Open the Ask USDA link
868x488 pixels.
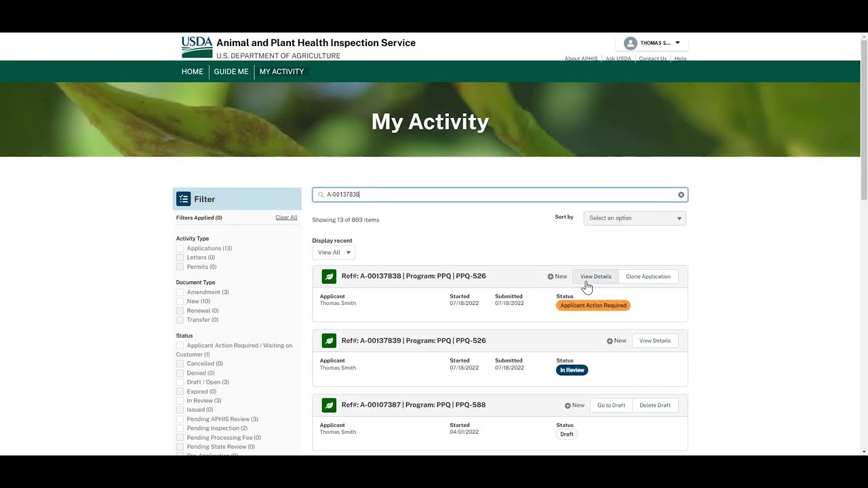(618, 59)
